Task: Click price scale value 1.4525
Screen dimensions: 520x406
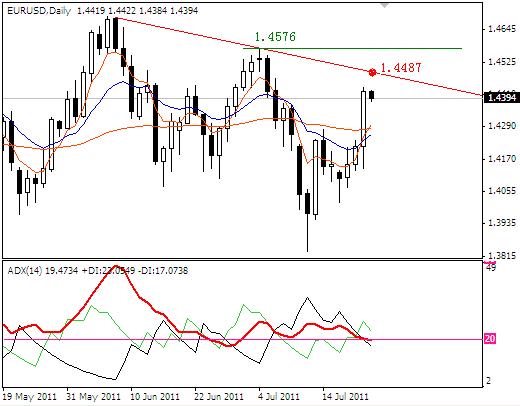Action: [x=502, y=62]
